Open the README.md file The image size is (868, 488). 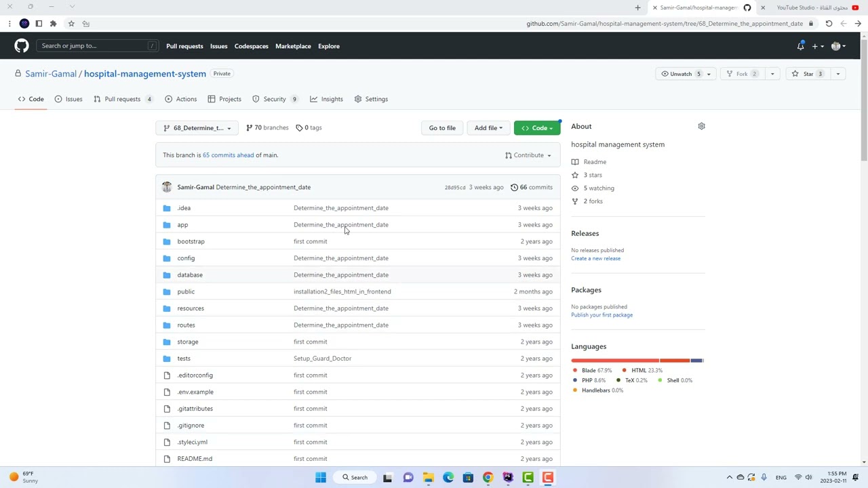(x=195, y=459)
